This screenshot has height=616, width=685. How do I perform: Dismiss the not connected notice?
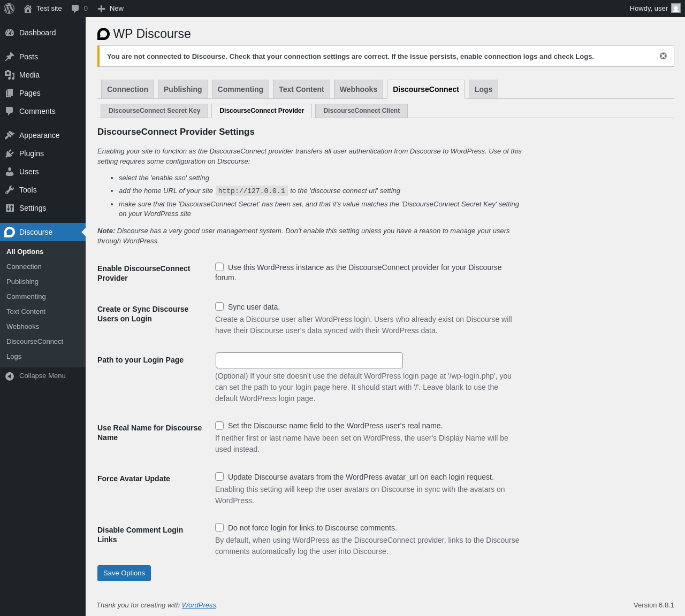point(663,56)
